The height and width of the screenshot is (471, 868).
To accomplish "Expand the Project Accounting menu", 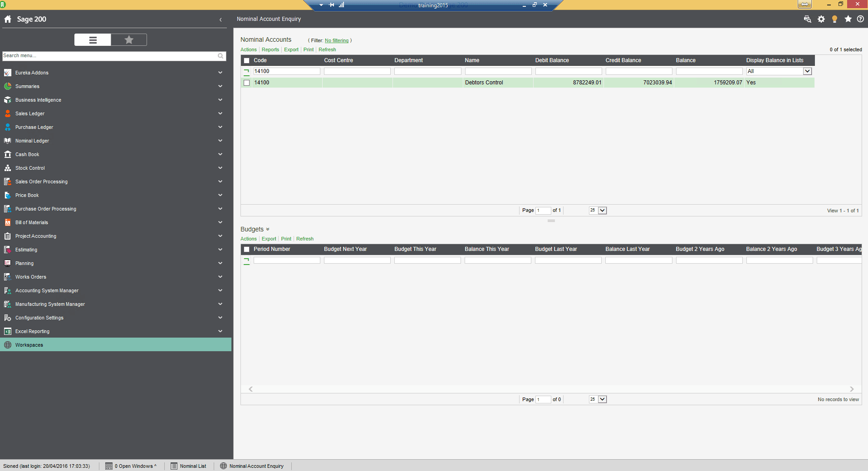I will point(220,236).
